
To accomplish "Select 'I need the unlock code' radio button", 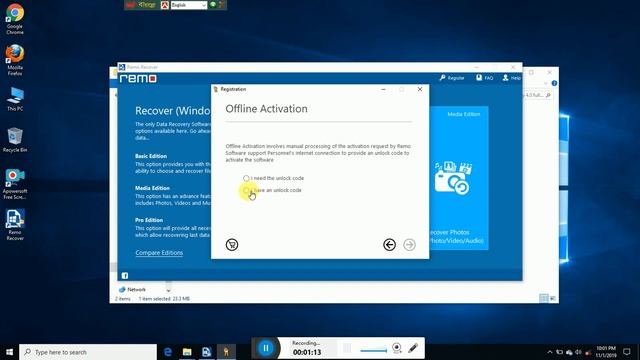I will coord(246,178).
